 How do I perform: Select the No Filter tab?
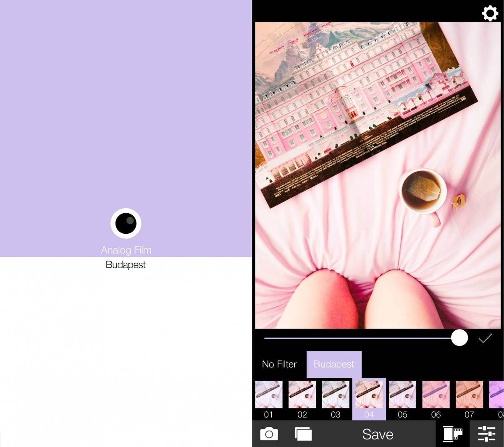coord(279,364)
